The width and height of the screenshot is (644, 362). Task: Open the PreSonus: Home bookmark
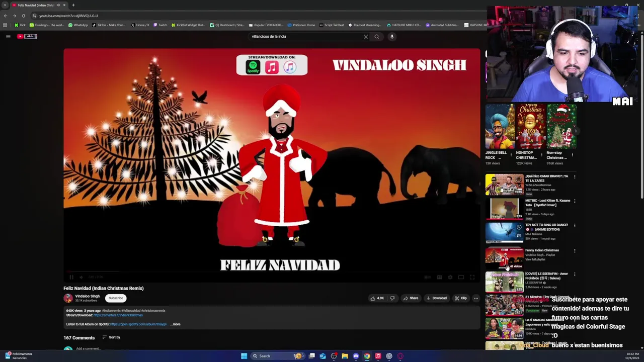tap(301, 25)
